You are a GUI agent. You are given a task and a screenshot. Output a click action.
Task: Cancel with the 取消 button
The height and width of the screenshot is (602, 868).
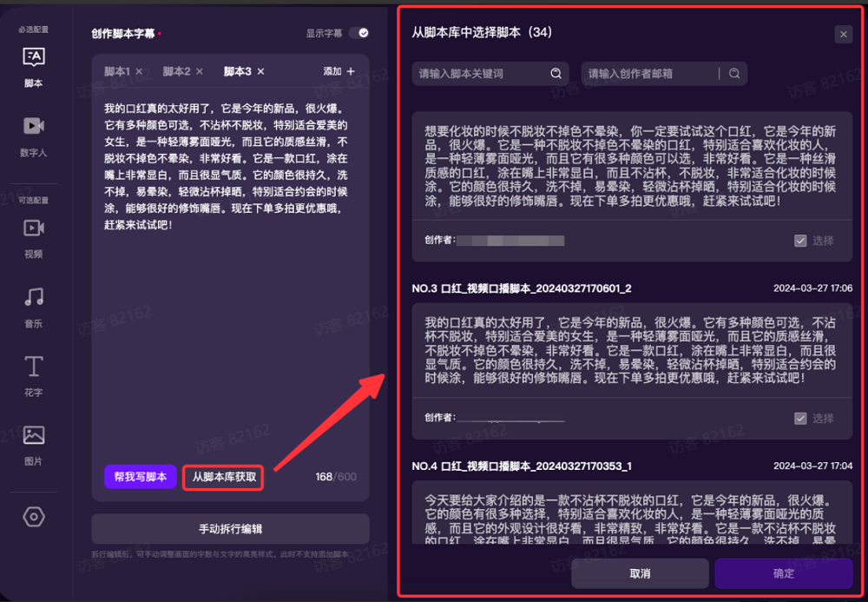pyautogui.click(x=640, y=573)
